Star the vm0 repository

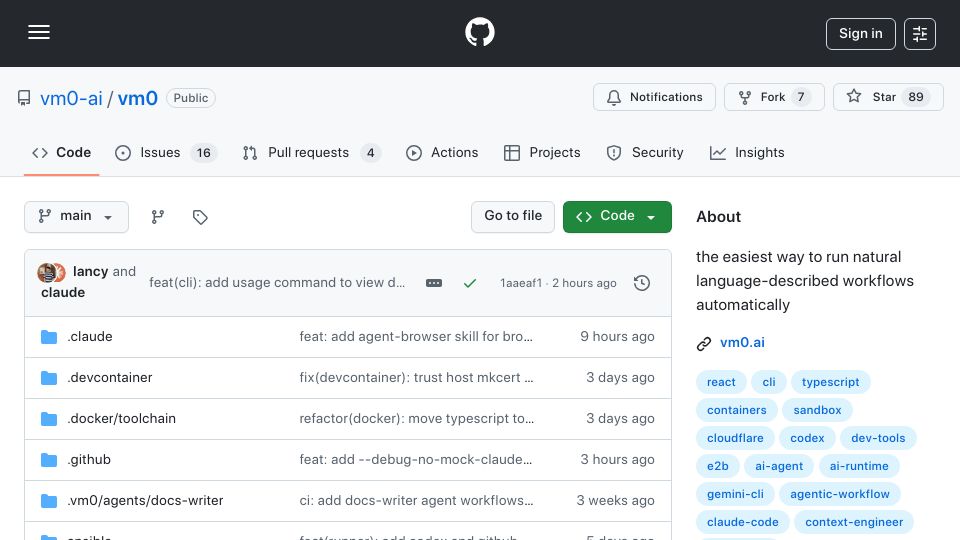coord(888,97)
